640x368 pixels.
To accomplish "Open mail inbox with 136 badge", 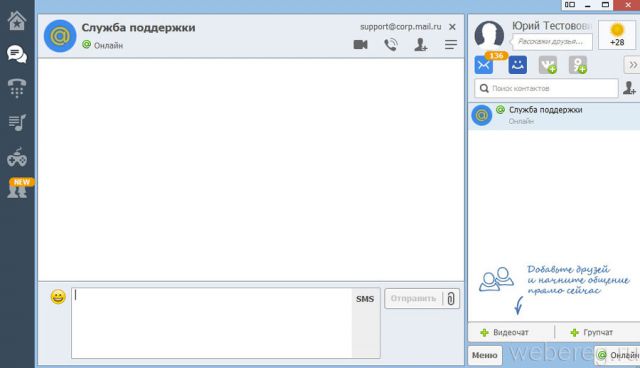I will [484, 65].
